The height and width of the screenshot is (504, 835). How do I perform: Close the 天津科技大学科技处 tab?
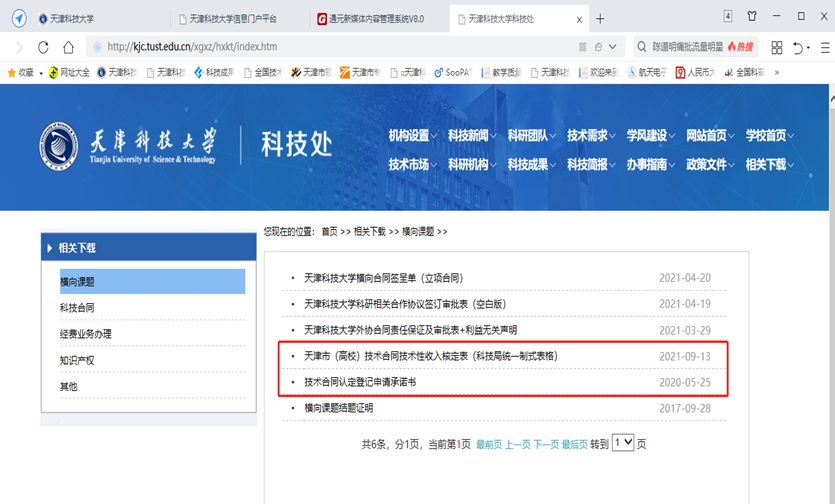pos(580,19)
